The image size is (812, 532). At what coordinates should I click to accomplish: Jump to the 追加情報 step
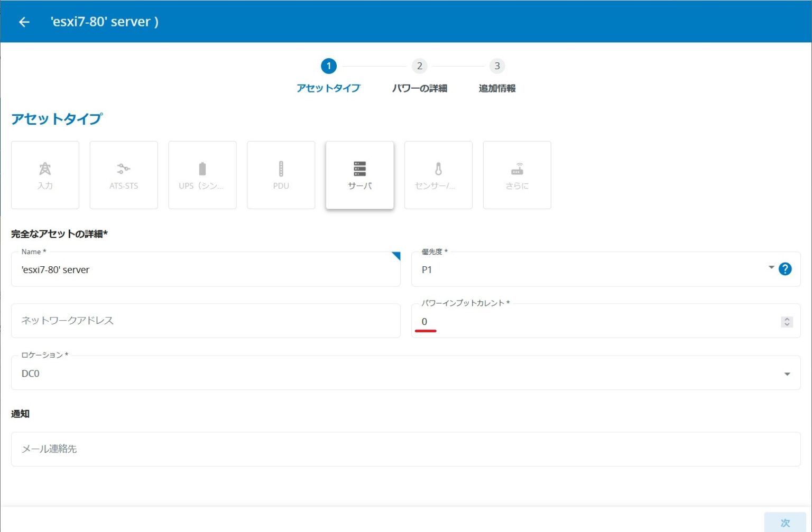(496, 66)
